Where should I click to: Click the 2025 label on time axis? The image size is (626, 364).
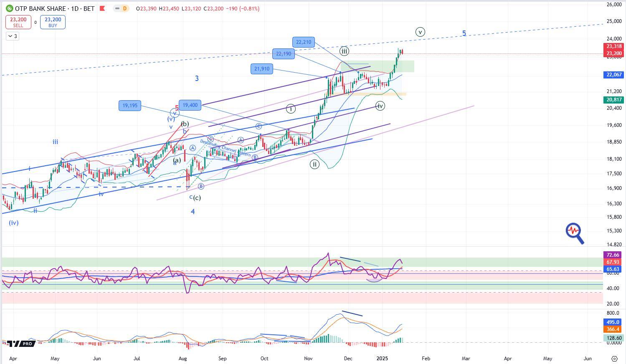point(383,358)
